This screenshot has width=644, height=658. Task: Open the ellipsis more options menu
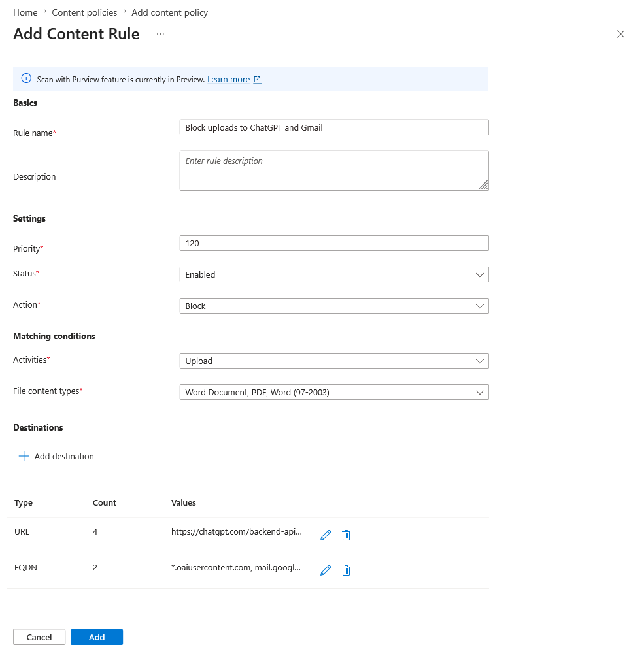[x=160, y=34]
